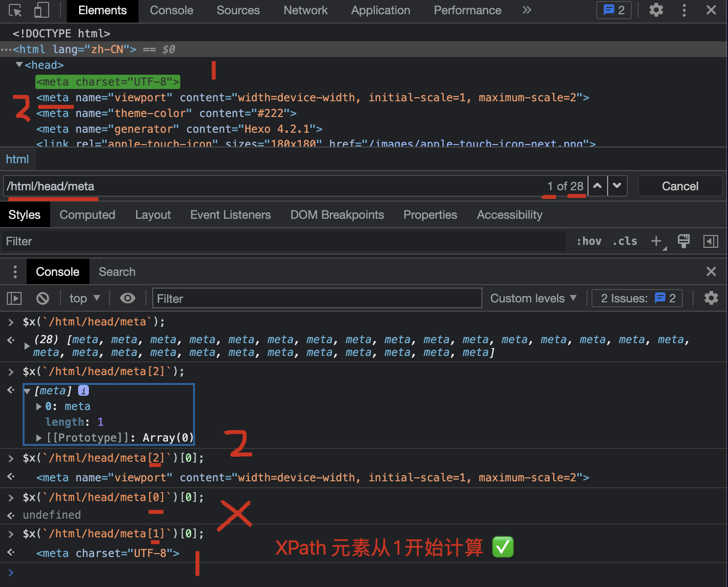728x587 pixels.
Task: Click the console prompt line
Action: (x=364, y=572)
